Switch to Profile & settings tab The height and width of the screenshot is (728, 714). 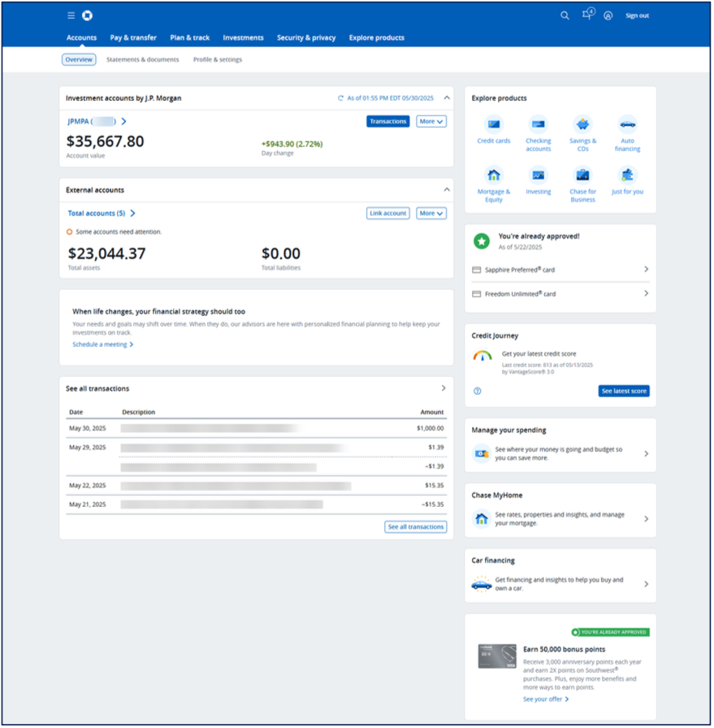click(x=219, y=60)
